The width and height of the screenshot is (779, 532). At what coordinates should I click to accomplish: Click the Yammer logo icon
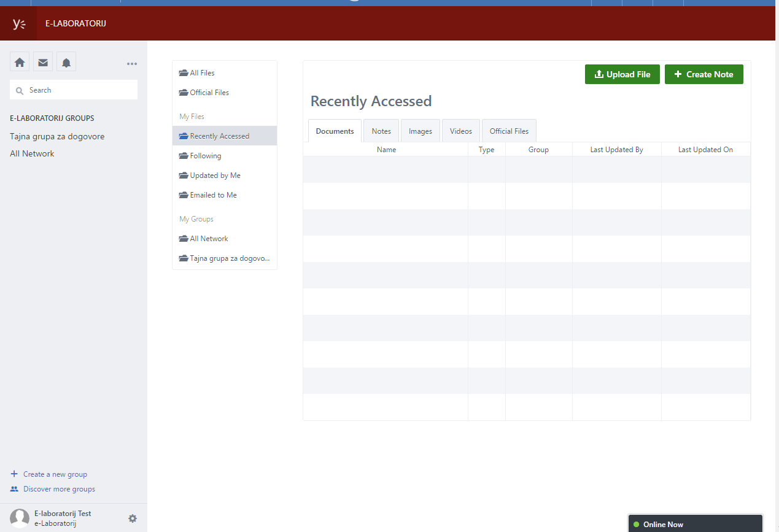coord(19,24)
